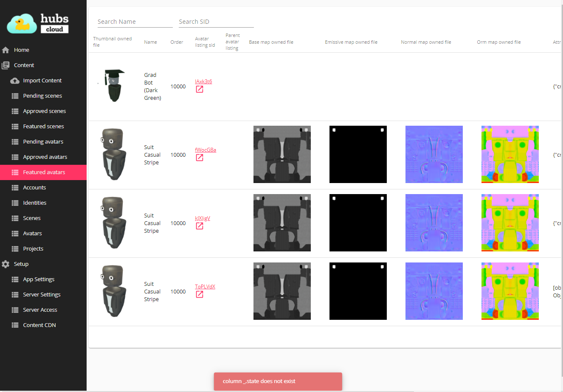This screenshot has height=392, width=563.
Task: Click the Identities list icon
Action: 15,203
